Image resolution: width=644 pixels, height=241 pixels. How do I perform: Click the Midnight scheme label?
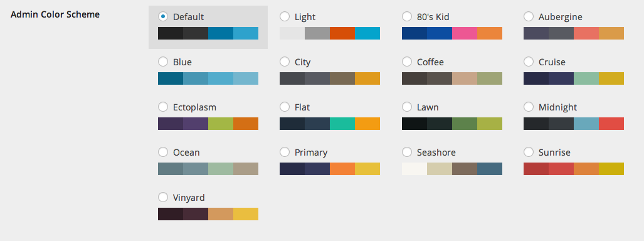[x=557, y=107]
